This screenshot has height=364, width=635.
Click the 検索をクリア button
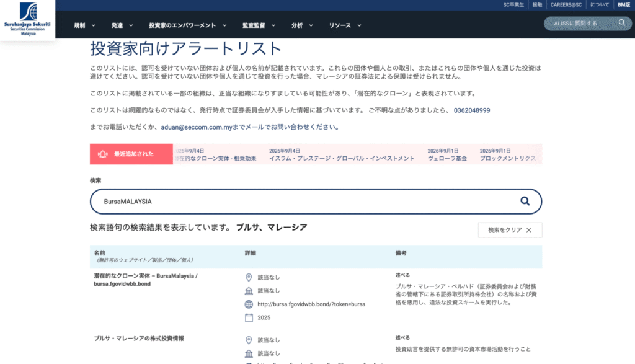tap(510, 230)
